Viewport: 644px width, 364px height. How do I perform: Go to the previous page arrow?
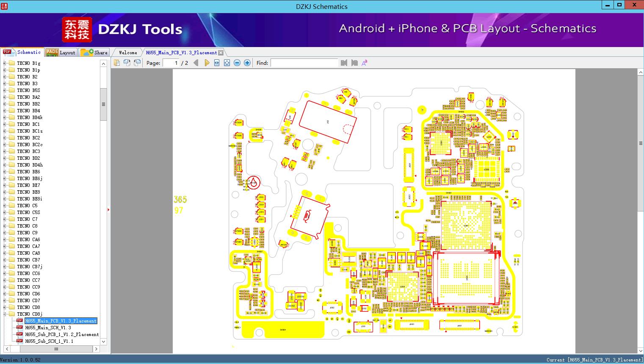tap(196, 63)
